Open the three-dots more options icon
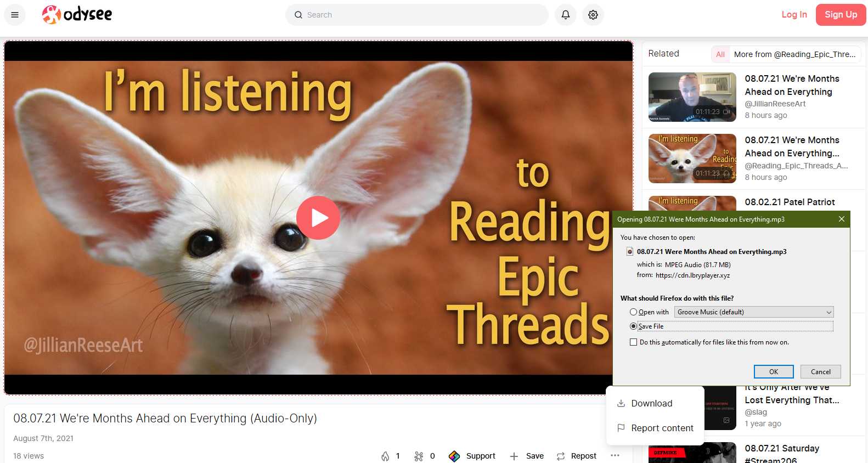This screenshot has width=868, height=463. (x=615, y=455)
